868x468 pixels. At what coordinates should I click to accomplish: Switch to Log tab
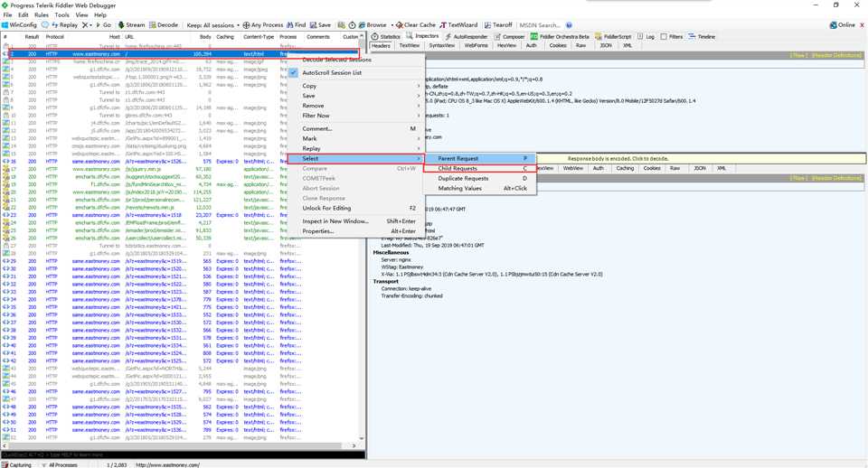(646, 36)
